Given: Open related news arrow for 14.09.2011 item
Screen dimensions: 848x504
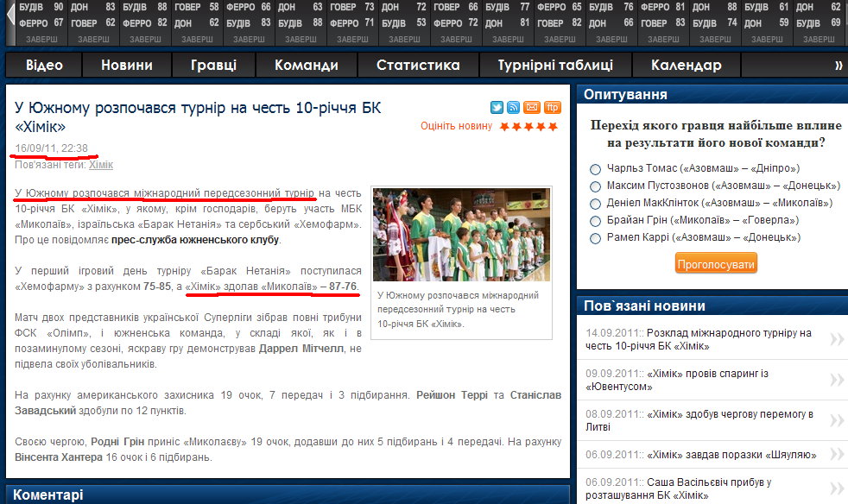Looking at the screenshot, I should coord(837,340).
